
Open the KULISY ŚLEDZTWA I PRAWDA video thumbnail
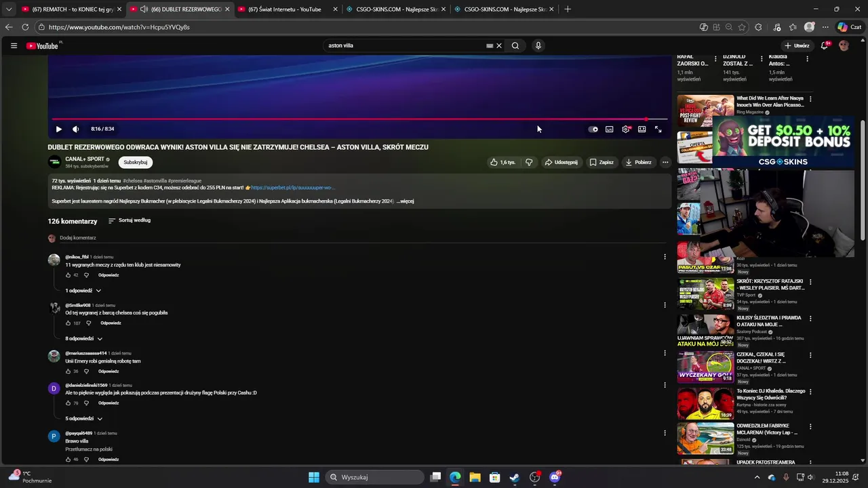click(705, 331)
